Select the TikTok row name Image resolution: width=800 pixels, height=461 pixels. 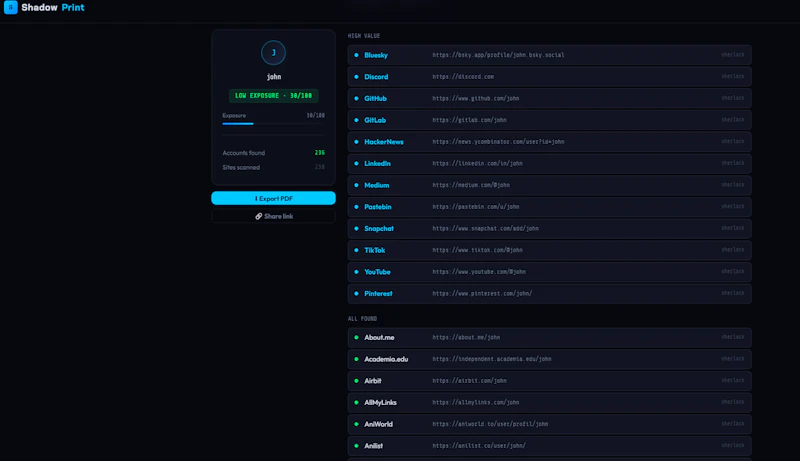click(374, 250)
